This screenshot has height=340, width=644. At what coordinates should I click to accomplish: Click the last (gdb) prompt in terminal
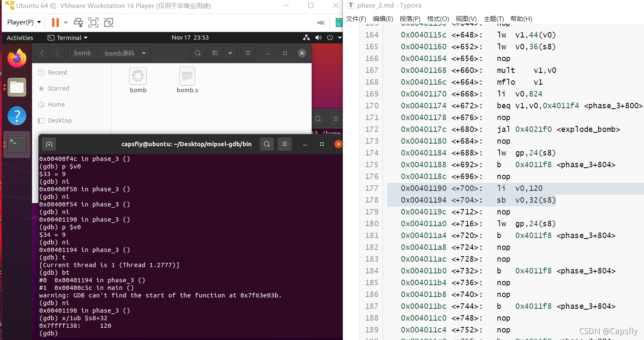(x=49, y=333)
